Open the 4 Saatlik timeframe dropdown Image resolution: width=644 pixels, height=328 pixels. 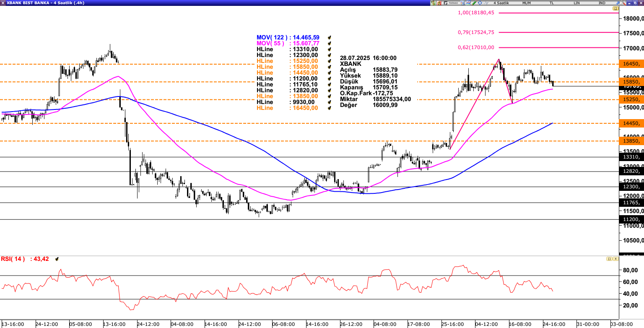(x=501, y=3)
